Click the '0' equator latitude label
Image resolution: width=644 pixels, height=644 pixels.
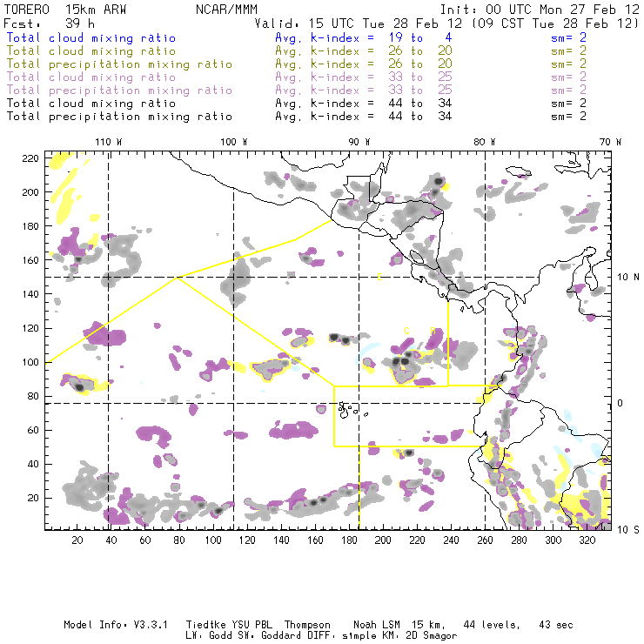click(620, 403)
